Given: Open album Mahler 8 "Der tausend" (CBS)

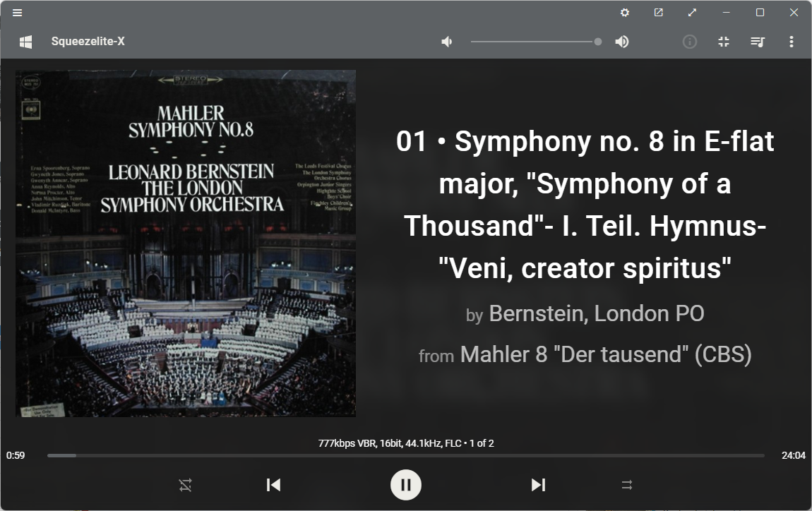Looking at the screenshot, I should tap(606, 355).
